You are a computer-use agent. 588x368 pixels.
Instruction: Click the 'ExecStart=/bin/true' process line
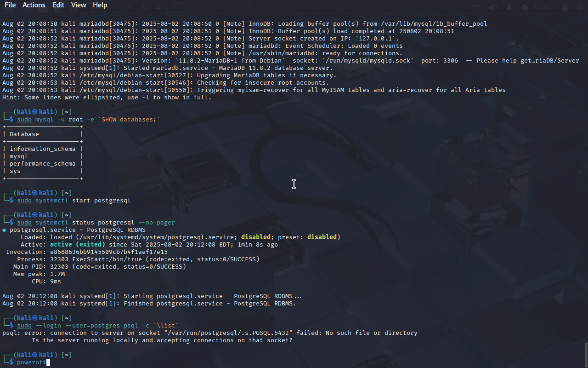[138, 259]
